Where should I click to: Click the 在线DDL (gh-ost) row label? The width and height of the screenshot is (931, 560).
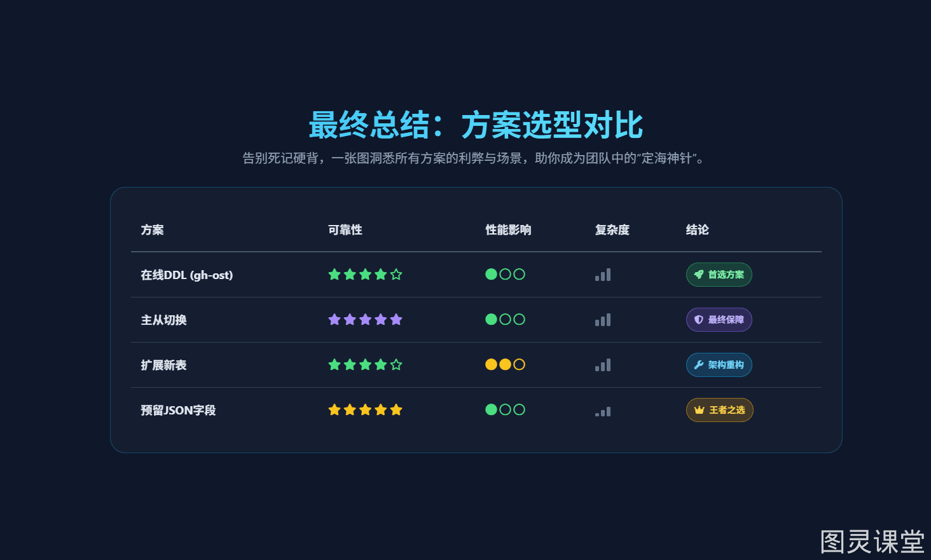[187, 275]
